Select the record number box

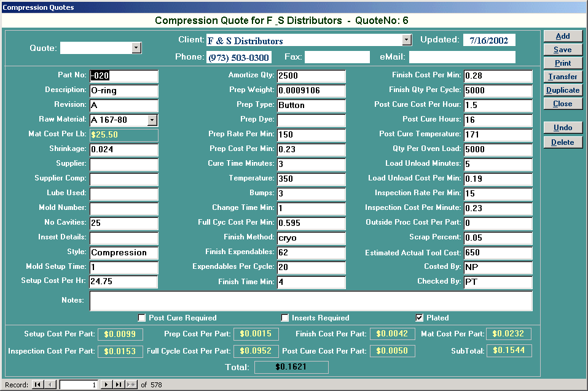point(79,385)
